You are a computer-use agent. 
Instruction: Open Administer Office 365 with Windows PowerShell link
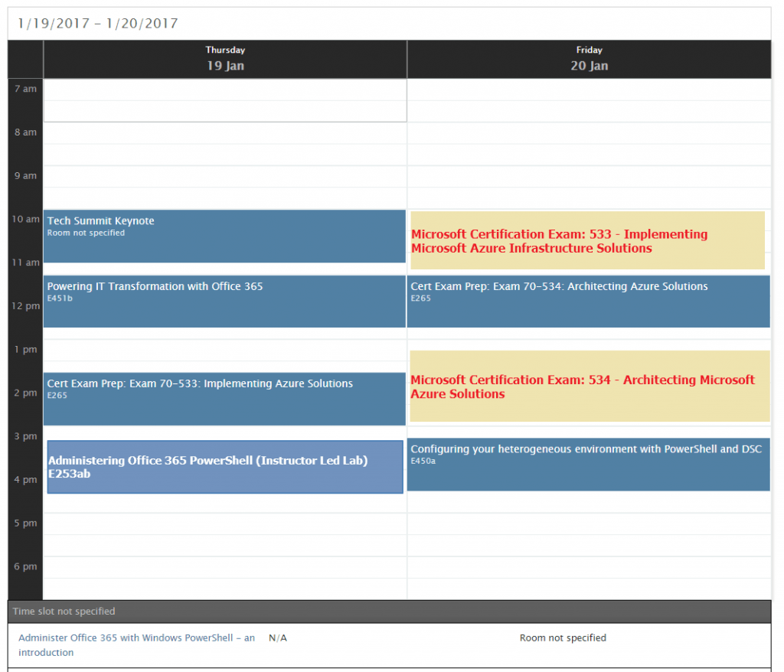pyautogui.click(x=136, y=644)
